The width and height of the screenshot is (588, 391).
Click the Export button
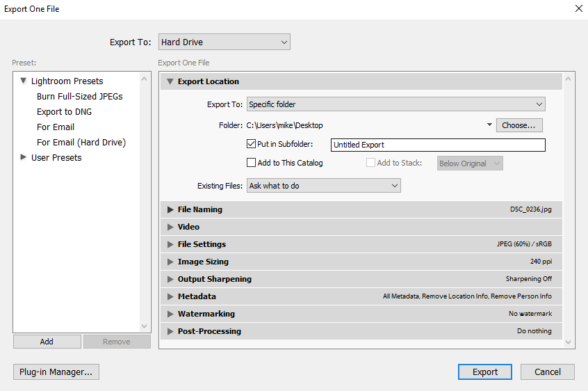(x=485, y=372)
